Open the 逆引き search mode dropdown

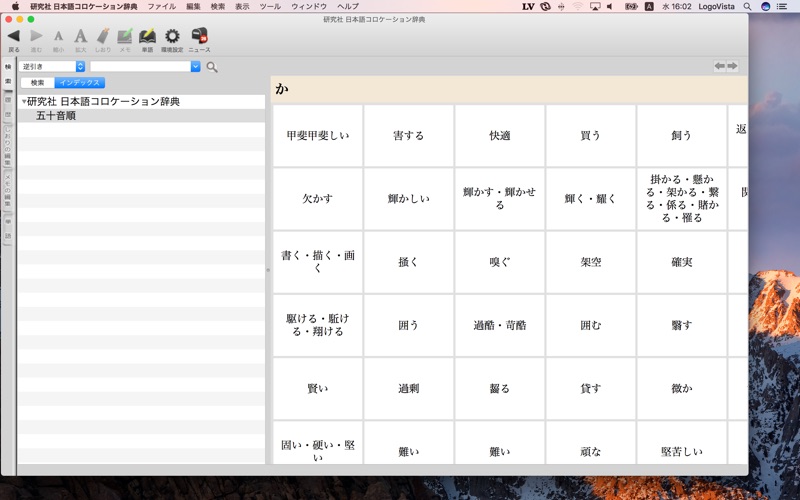pyautogui.click(x=52, y=67)
